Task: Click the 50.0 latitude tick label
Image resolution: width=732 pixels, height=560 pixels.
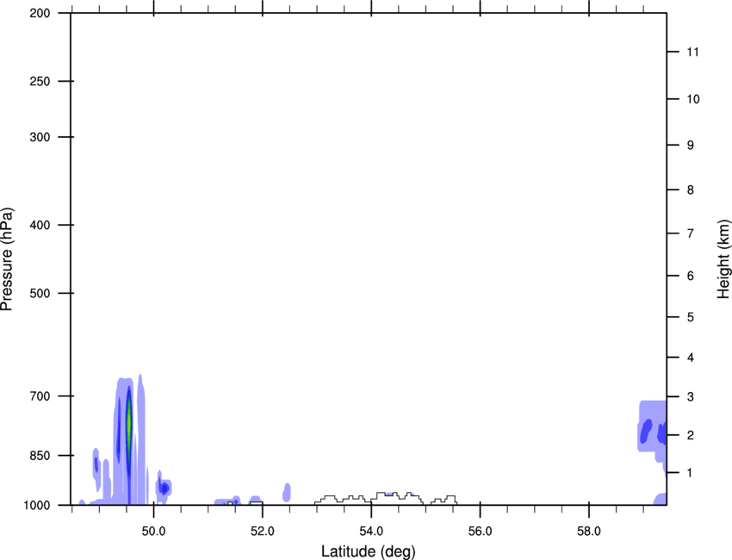Action: 153,532
